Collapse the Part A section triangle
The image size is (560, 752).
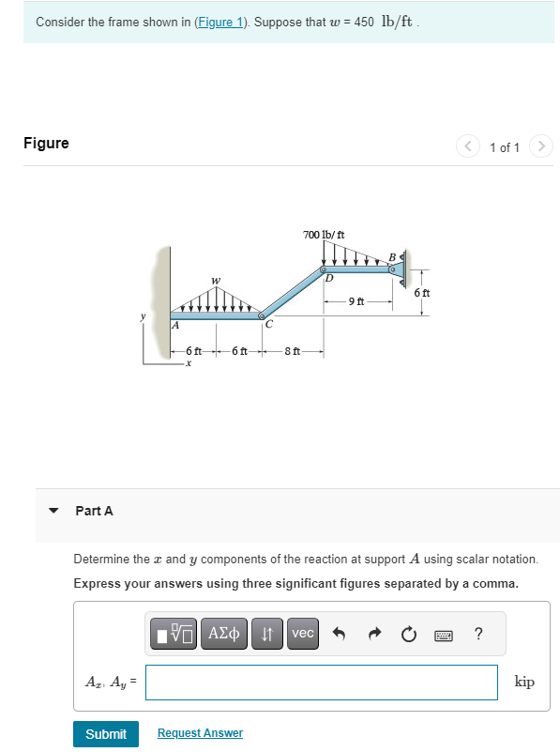coord(53,511)
